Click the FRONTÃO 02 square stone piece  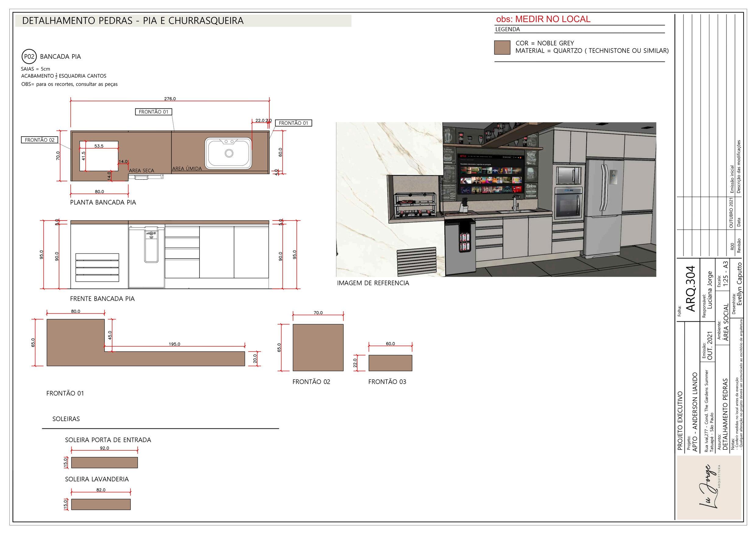pos(318,347)
